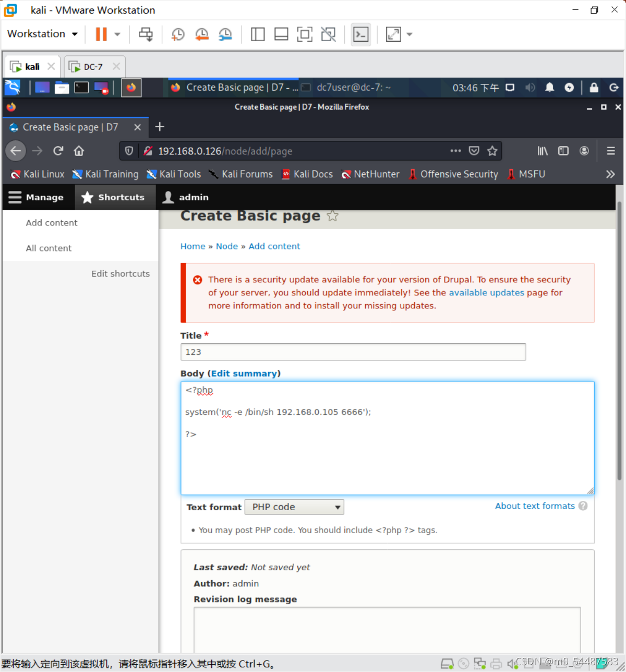Open Offensive Security bookmark
This screenshot has width=626, height=672.
click(x=453, y=174)
